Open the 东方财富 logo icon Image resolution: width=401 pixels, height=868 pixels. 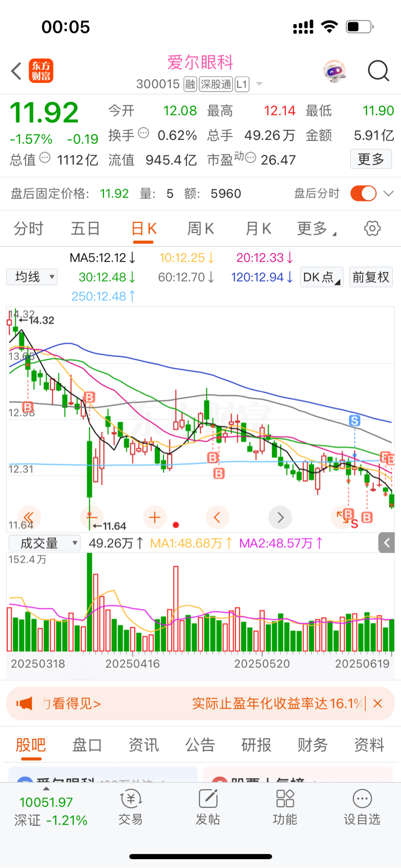click(x=41, y=71)
